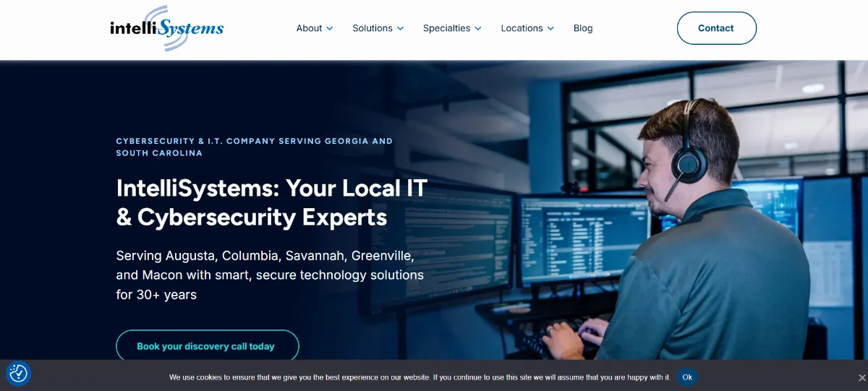This screenshot has width=868, height=391.
Task: Expand the Specialties menu chevron
Action: coord(477,29)
